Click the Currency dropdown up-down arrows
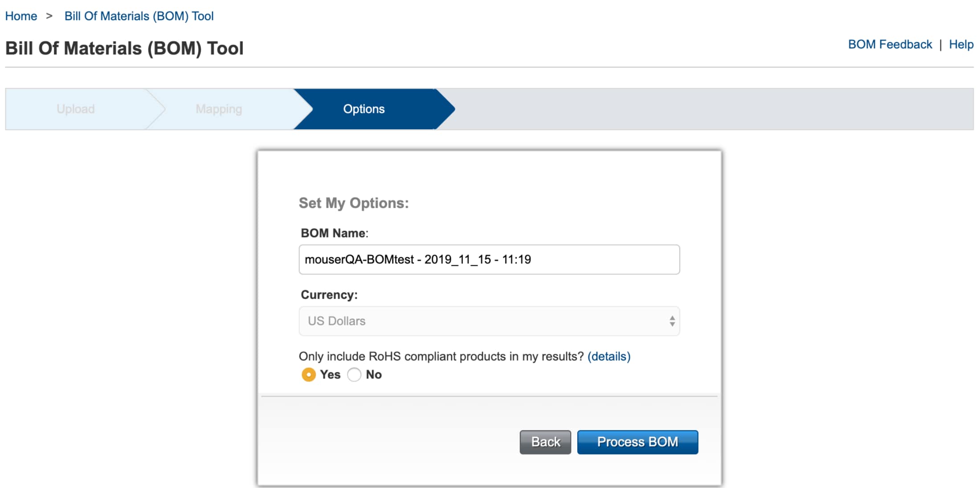Viewport: 980px width, 488px height. (672, 321)
